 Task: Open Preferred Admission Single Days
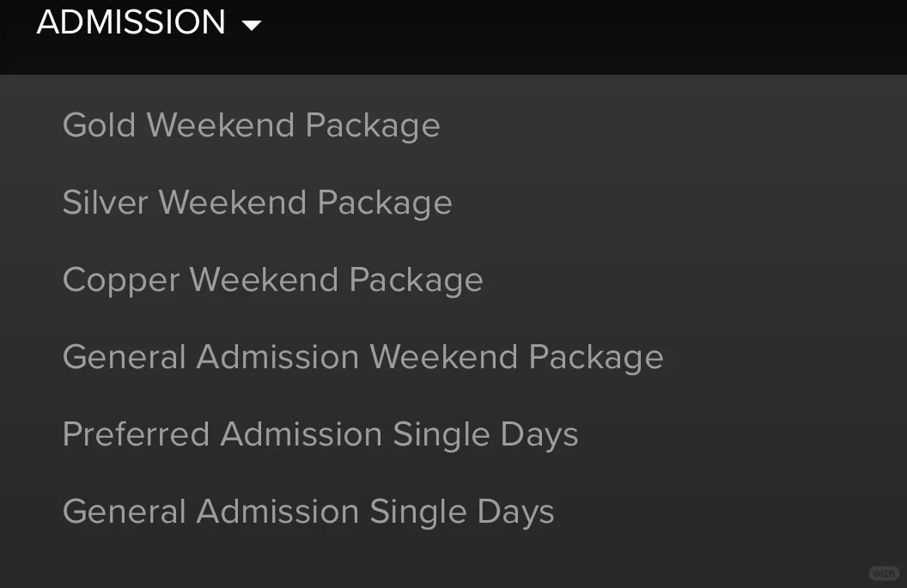[320, 434]
